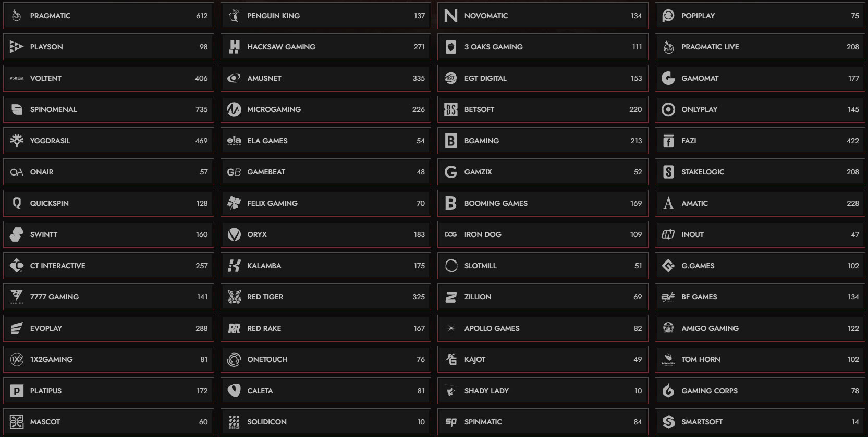The width and height of the screenshot is (868, 437).
Task: Click the Penguin King logo icon
Action: pyautogui.click(x=234, y=16)
